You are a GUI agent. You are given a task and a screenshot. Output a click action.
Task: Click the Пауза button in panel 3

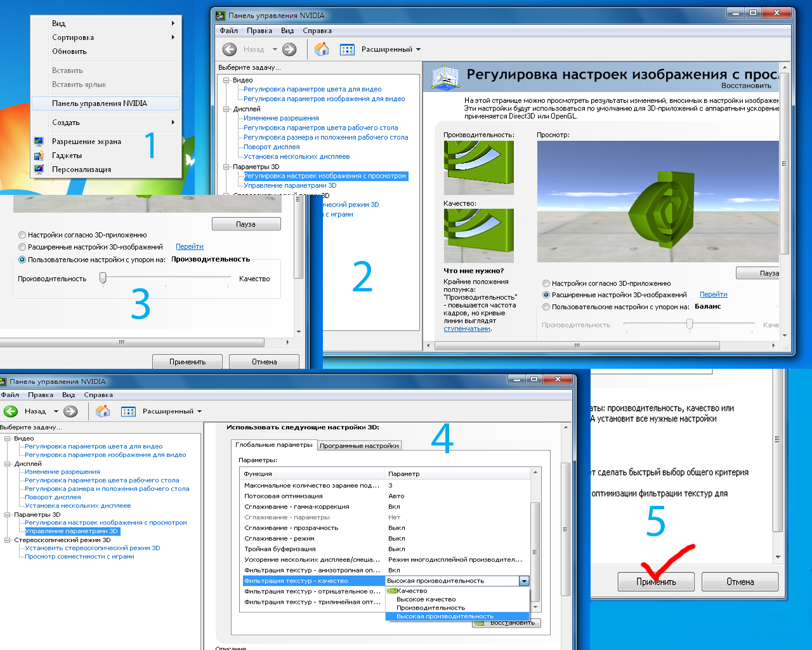(246, 224)
